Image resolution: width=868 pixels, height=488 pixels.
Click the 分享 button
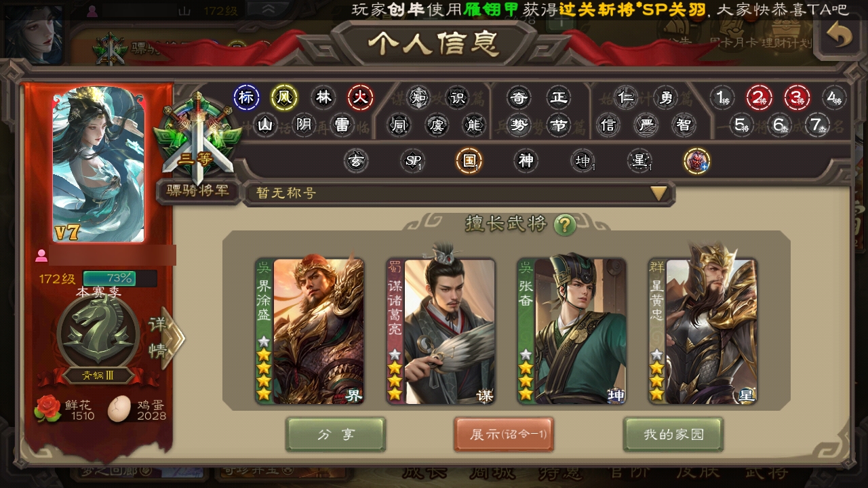click(x=336, y=434)
